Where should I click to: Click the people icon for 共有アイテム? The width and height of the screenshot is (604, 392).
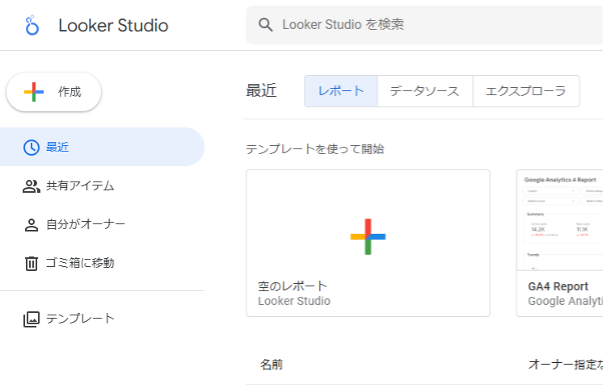point(31,186)
